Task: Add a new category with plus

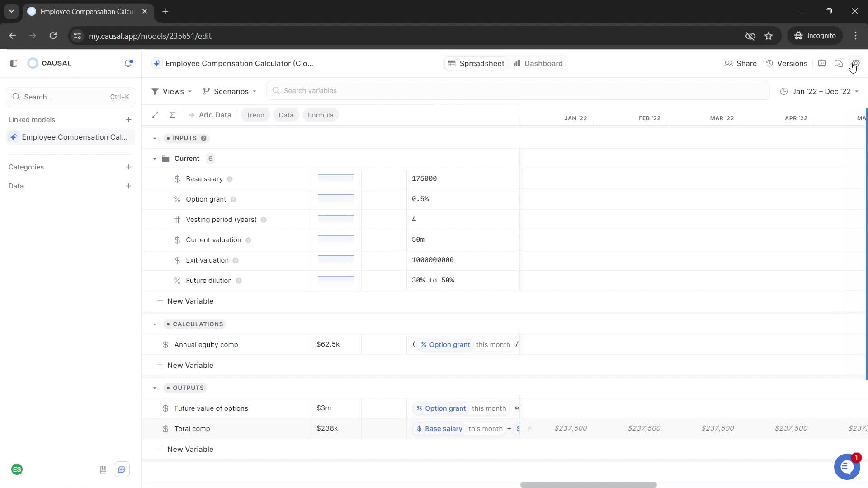Action: coord(128,167)
